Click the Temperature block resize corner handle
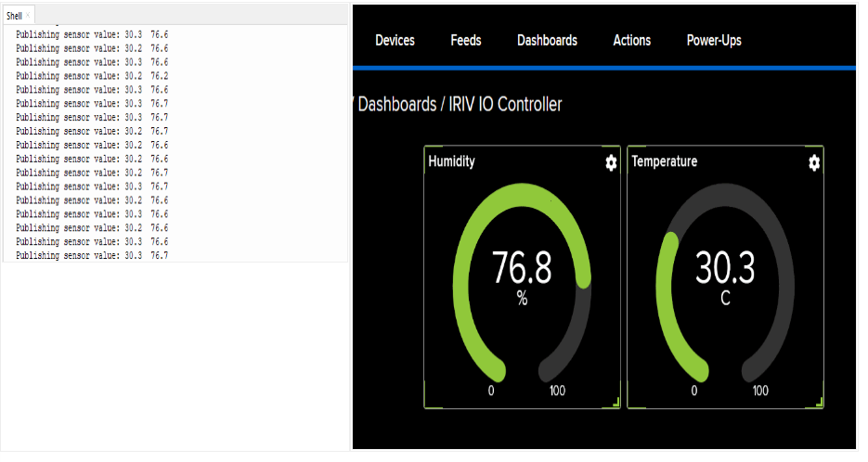This screenshot has width=868, height=462. tap(819, 404)
